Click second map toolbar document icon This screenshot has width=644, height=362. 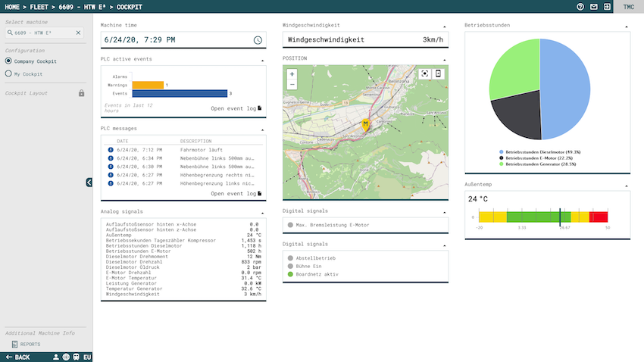pyautogui.click(x=438, y=73)
